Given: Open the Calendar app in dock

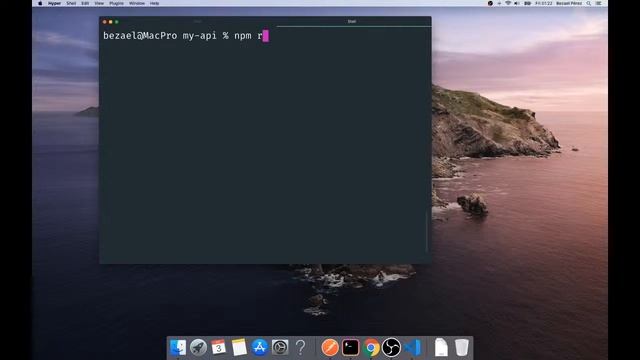Looking at the screenshot, I should pyautogui.click(x=218, y=347).
